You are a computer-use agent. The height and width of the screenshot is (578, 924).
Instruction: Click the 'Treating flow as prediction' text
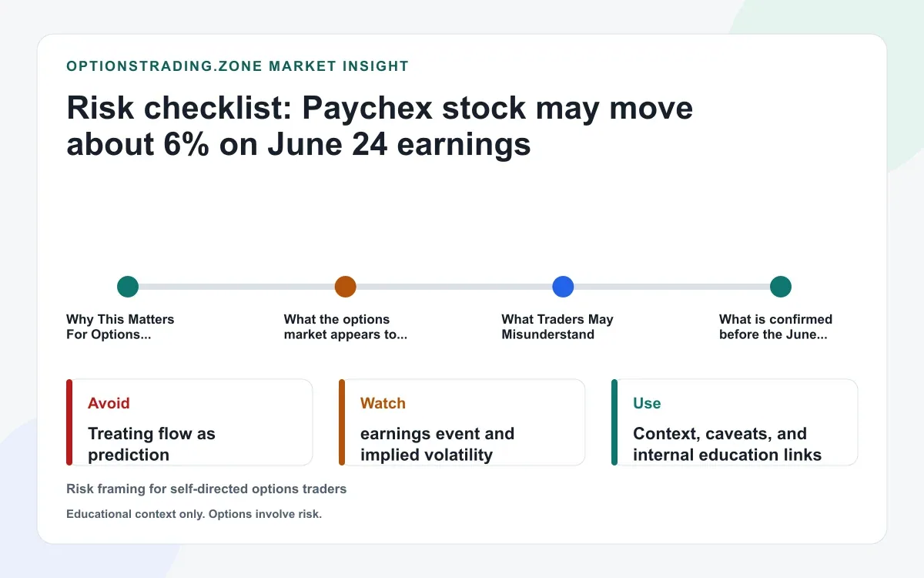click(x=152, y=444)
